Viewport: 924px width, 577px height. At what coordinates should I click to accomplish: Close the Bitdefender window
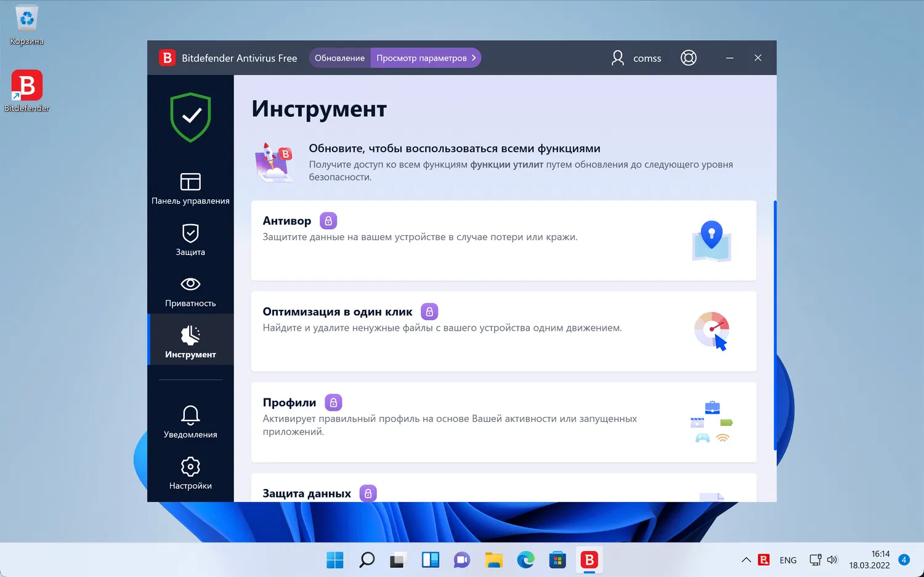tap(758, 58)
